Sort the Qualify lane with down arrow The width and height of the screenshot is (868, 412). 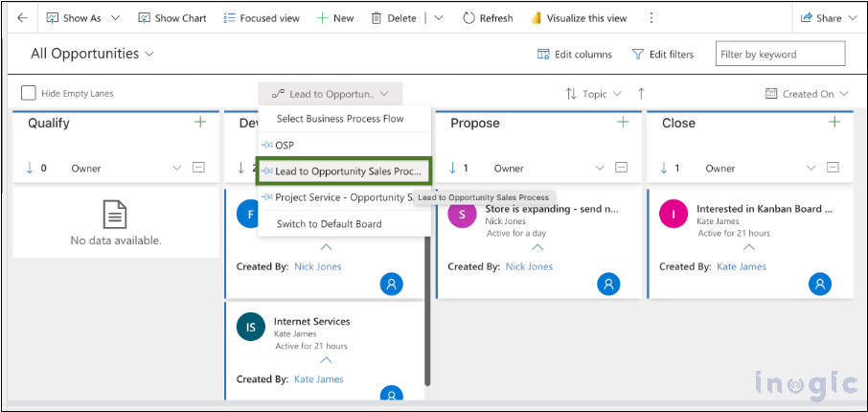tap(30, 168)
